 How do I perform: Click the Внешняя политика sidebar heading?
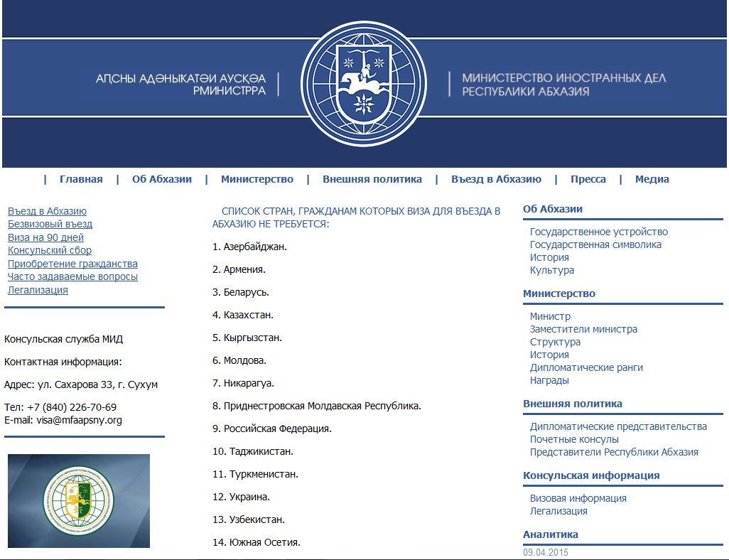pos(572,404)
